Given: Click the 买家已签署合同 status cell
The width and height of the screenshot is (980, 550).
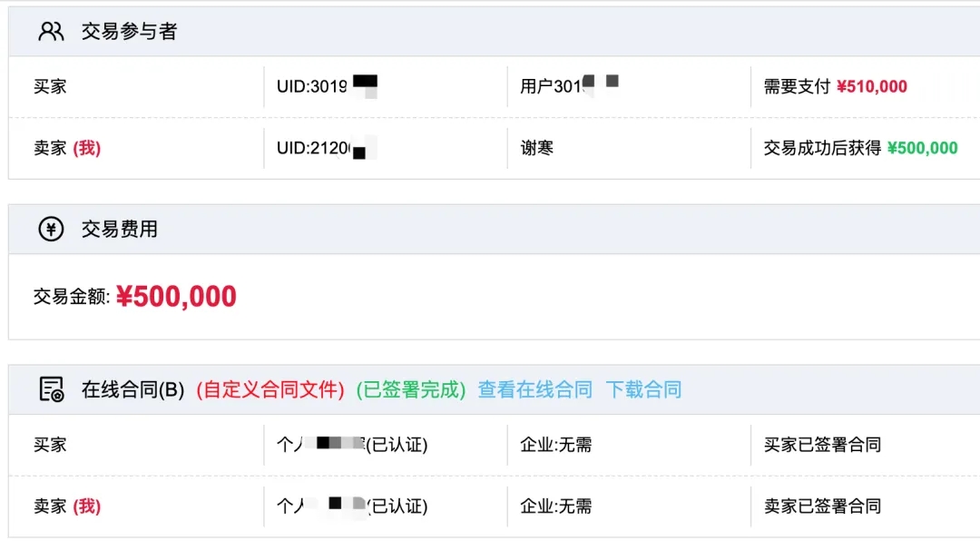Looking at the screenshot, I should (822, 445).
